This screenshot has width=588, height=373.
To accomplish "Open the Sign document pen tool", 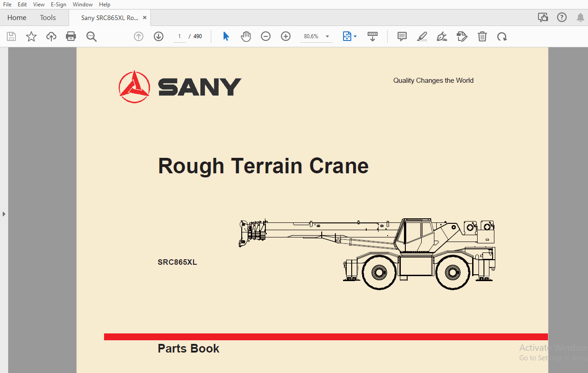I will (442, 36).
